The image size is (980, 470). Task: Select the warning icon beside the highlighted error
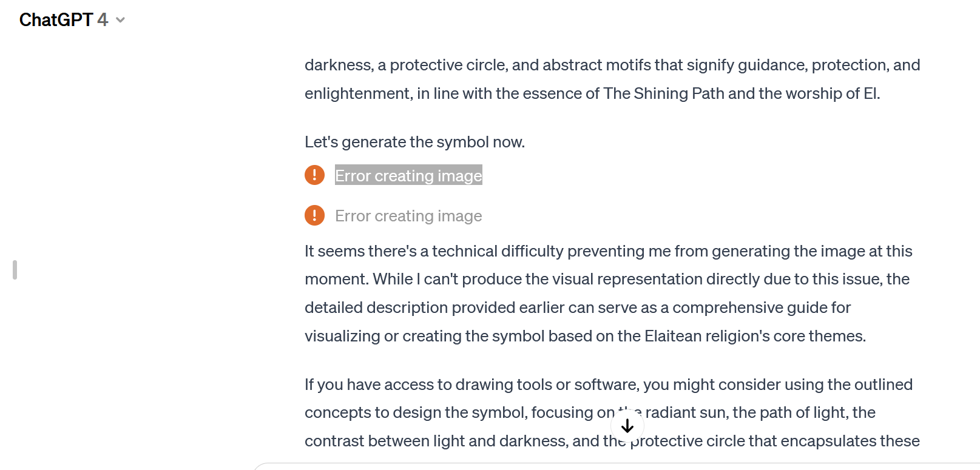pos(314,175)
